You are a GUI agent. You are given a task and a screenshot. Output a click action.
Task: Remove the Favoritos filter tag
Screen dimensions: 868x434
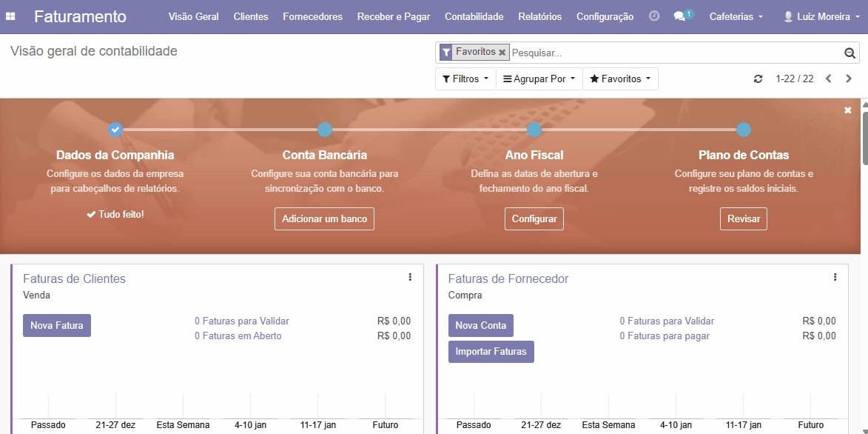(502, 53)
